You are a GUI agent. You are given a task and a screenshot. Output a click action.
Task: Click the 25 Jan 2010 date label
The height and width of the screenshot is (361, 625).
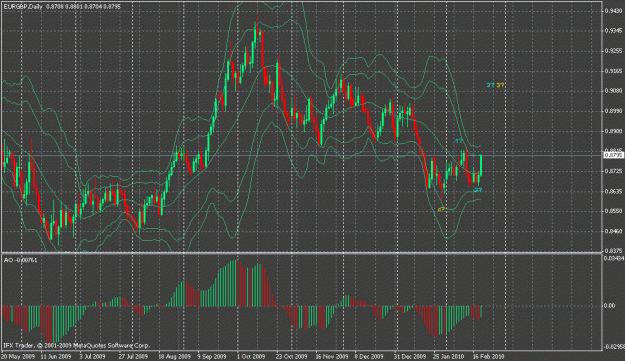click(448, 356)
